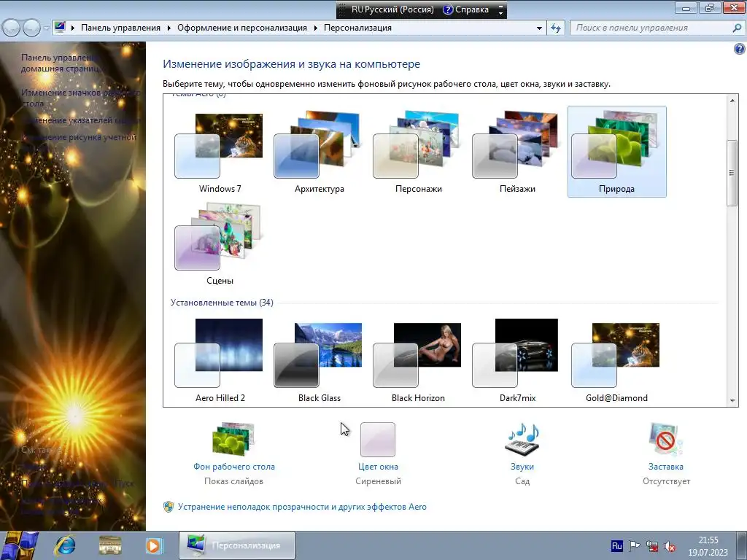Expand arrow after Панель управления breadcrumb
The height and width of the screenshot is (560, 747).
169,28
